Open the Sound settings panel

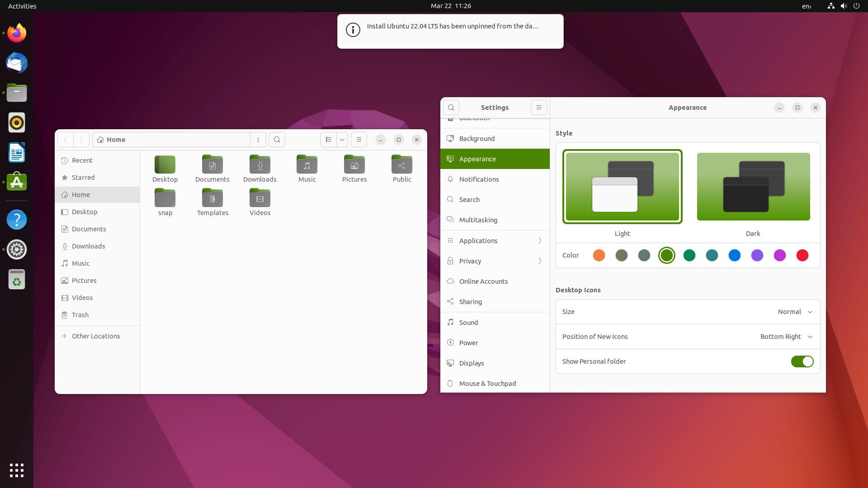point(468,322)
